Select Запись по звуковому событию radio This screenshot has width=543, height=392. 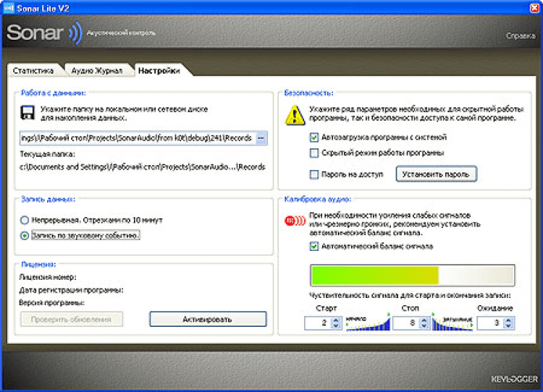pos(24,236)
